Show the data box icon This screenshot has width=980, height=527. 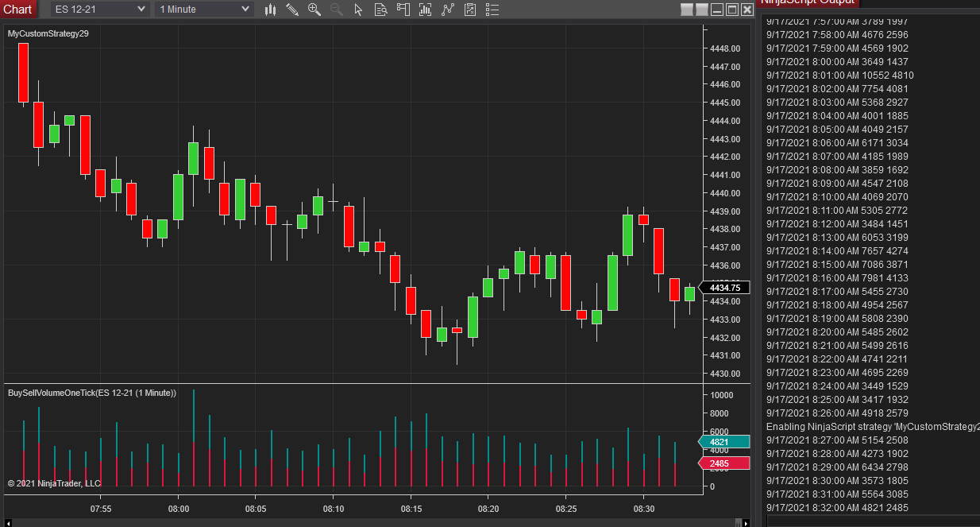[380, 10]
